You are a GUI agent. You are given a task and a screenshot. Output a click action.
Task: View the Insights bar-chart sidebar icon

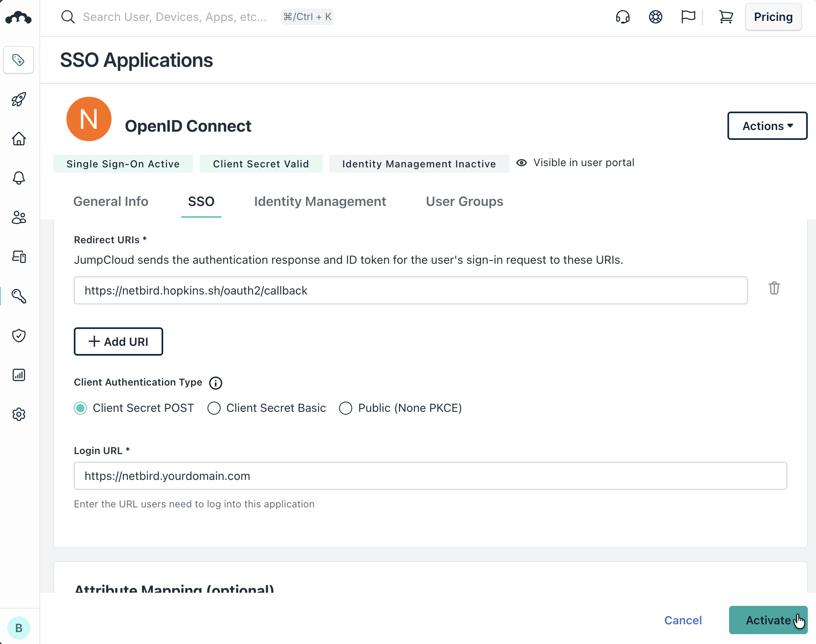tap(19, 375)
